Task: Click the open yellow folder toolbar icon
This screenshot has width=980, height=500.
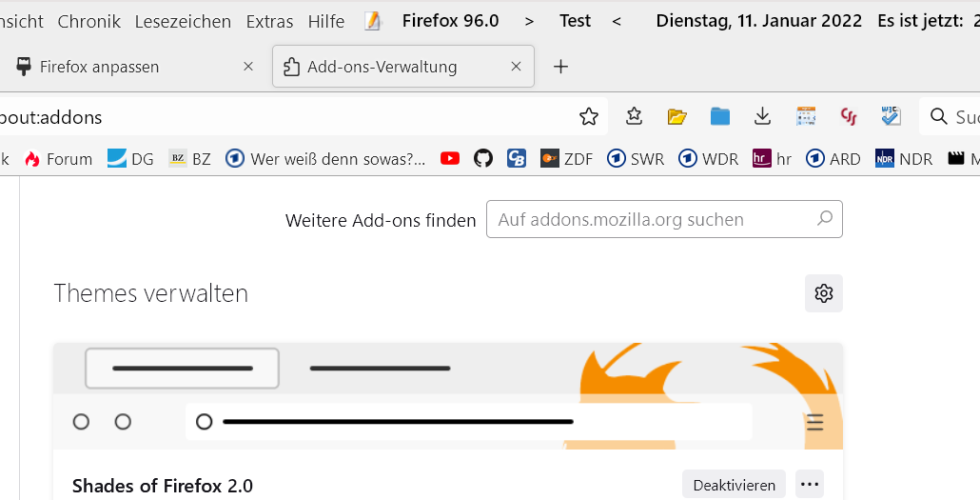Action: click(677, 116)
